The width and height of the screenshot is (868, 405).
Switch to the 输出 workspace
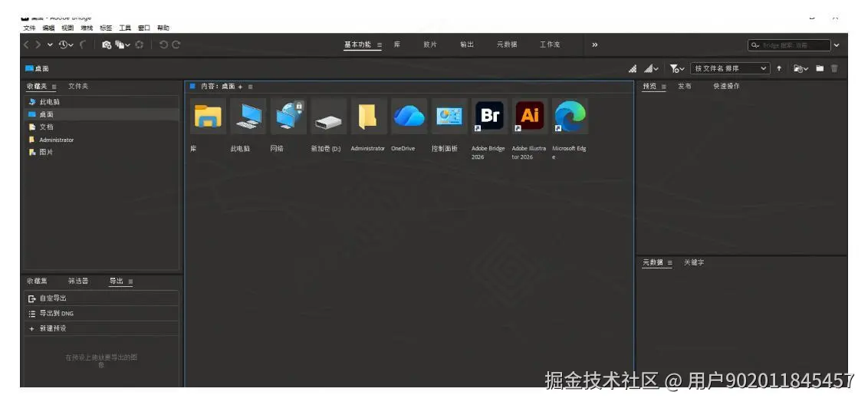point(467,45)
